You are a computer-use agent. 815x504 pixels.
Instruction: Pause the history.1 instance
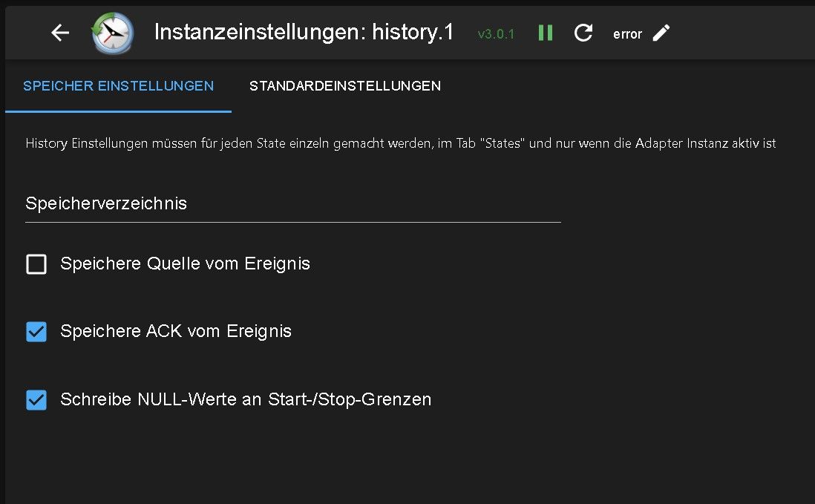546,33
